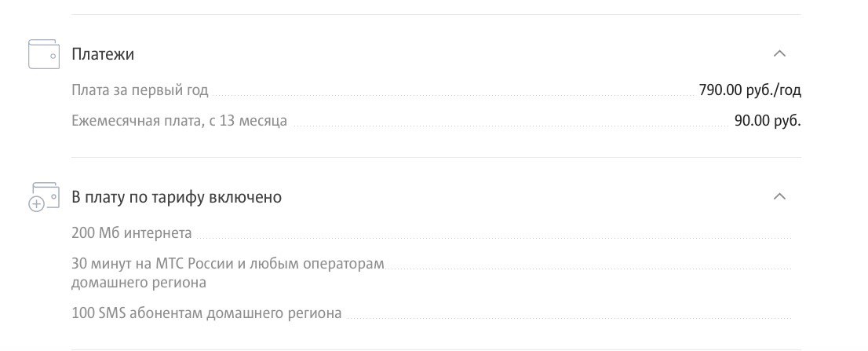Click the dotted line after 100 SMS абонентам
Screen dimensions: 868x351
(x=565, y=318)
